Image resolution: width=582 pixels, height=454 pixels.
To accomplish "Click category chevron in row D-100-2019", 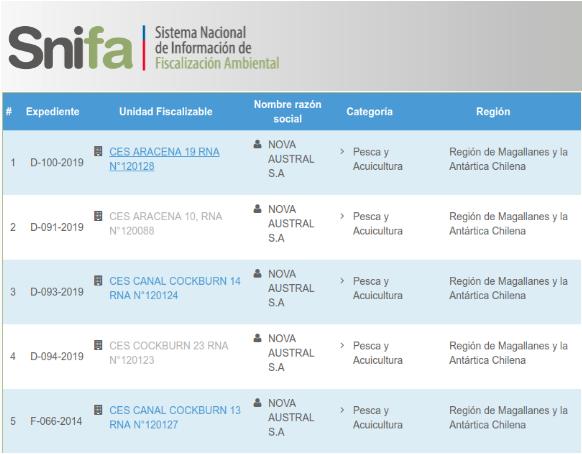I will pos(342,151).
